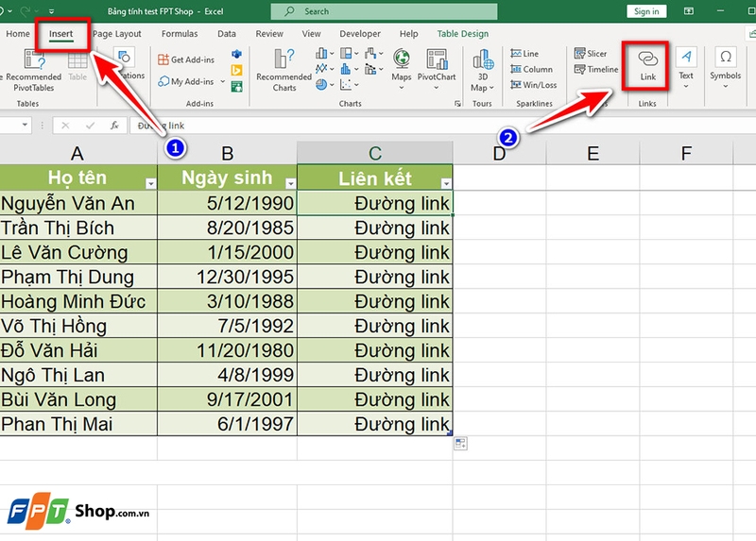Open the Help tab
The width and height of the screenshot is (756, 541).
click(408, 34)
